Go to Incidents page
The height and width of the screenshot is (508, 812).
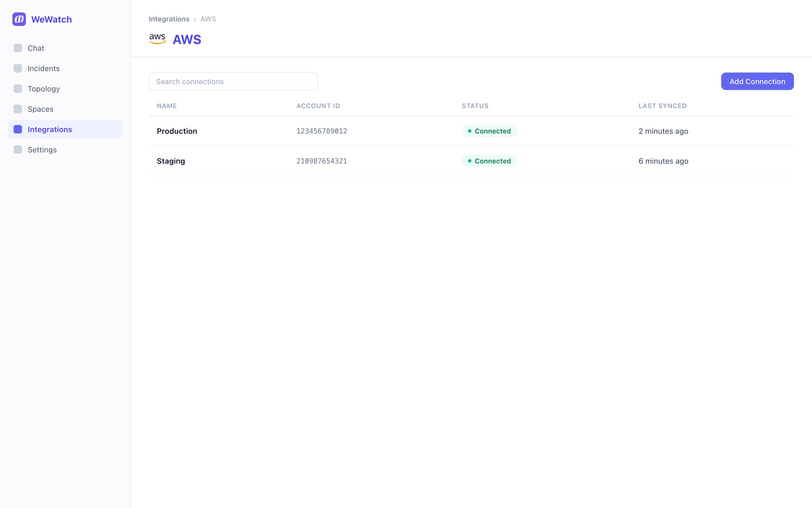65,68
